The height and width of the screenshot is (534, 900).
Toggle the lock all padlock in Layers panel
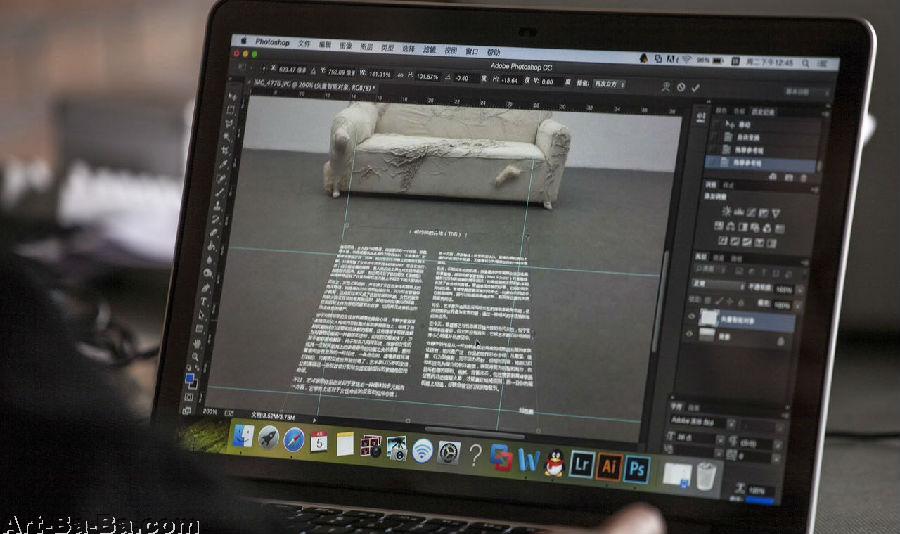(740, 303)
